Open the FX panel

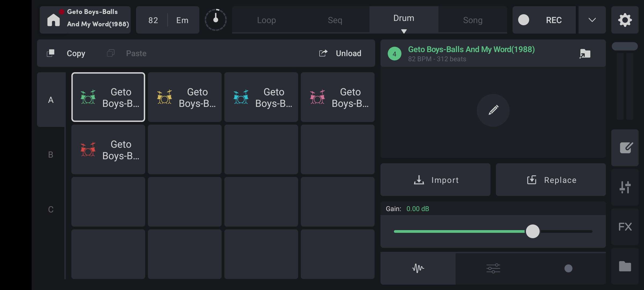tap(625, 227)
